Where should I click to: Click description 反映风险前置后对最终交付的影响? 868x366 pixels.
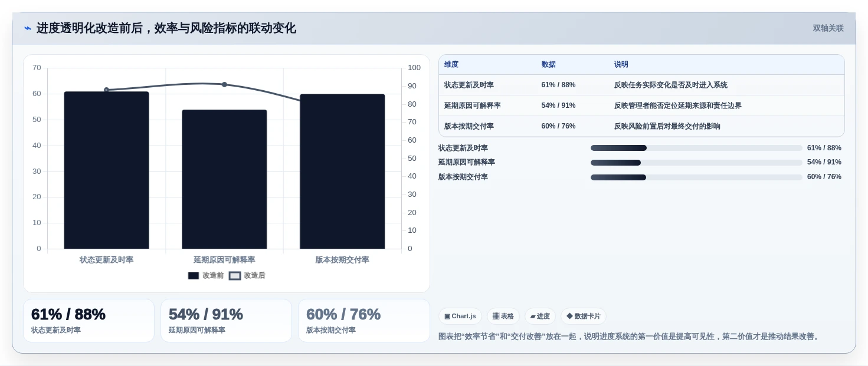click(667, 126)
